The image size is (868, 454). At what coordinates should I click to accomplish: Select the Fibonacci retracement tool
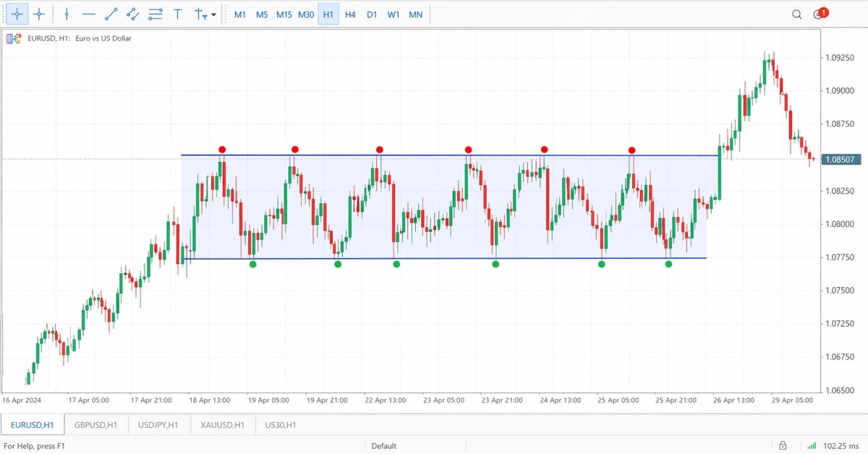[x=155, y=14]
